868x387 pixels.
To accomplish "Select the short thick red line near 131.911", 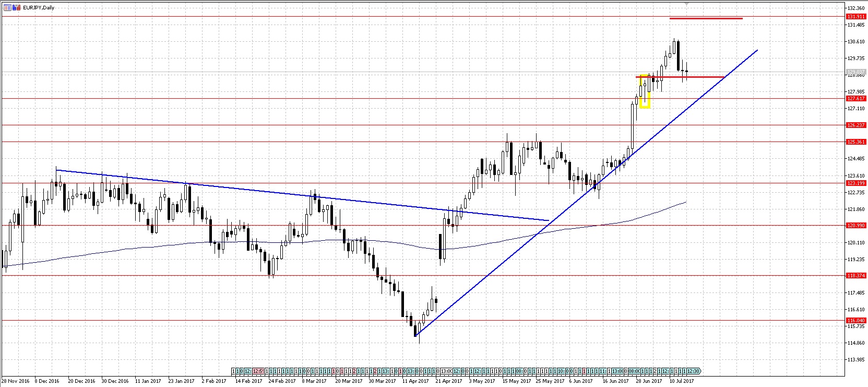I will (x=706, y=19).
